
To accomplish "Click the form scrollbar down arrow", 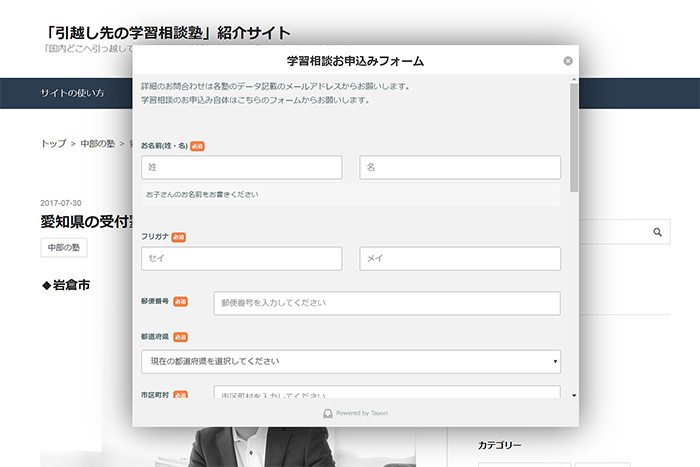I will coord(573,395).
